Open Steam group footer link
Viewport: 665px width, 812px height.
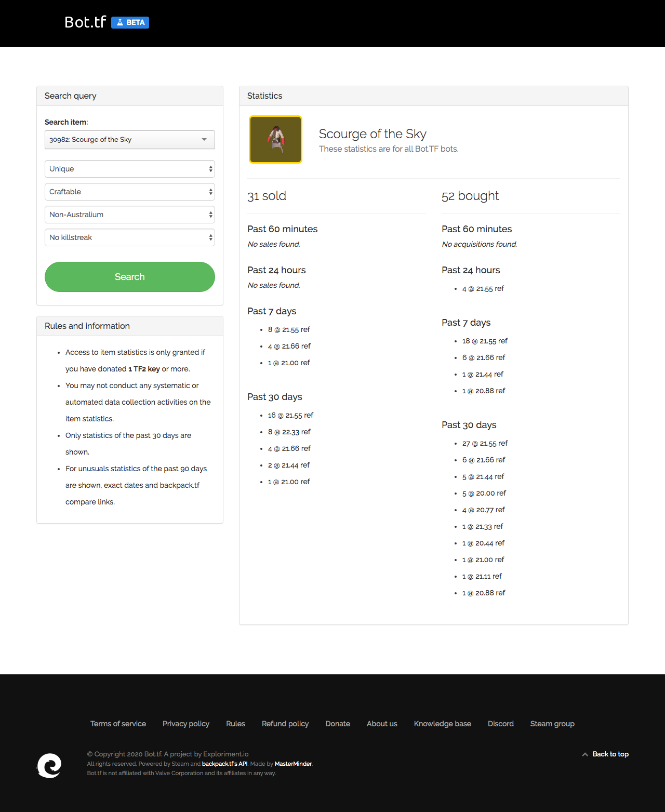(552, 724)
